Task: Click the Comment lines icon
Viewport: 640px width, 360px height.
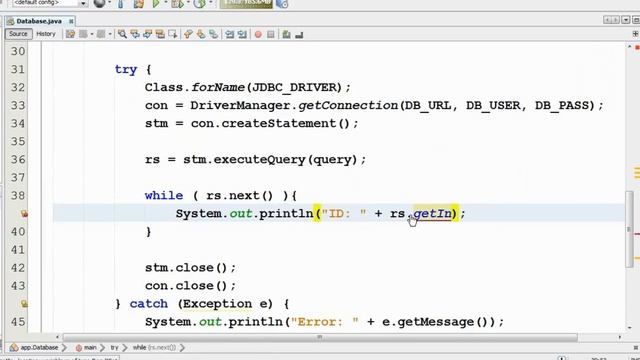Action: (286, 35)
